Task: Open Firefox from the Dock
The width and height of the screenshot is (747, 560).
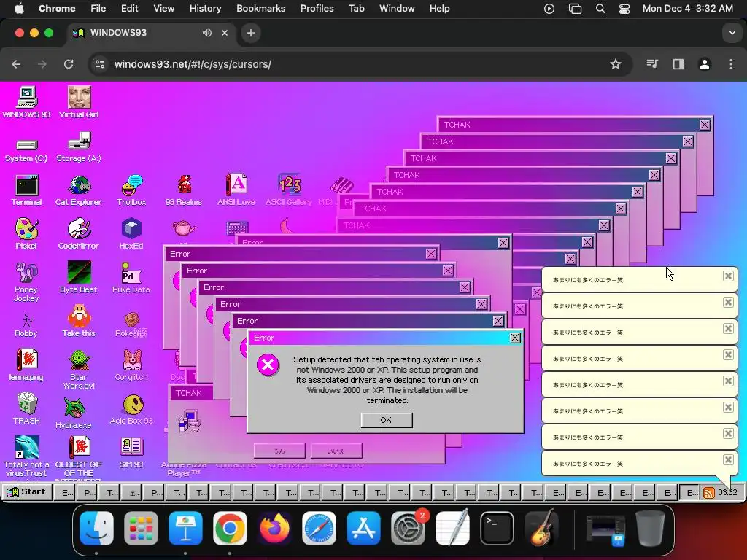Action: point(275,529)
